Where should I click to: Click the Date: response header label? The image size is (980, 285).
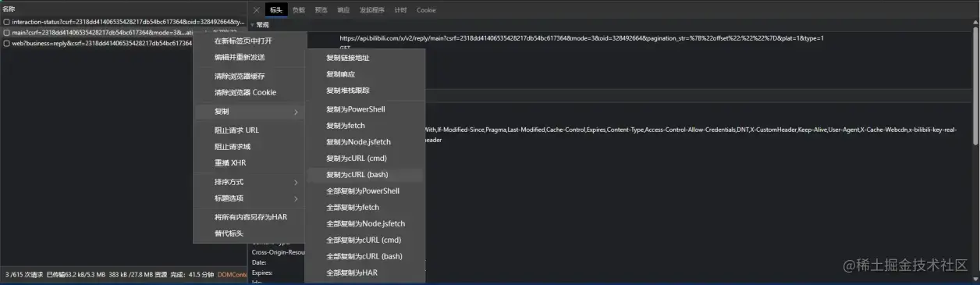(x=260, y=262)
